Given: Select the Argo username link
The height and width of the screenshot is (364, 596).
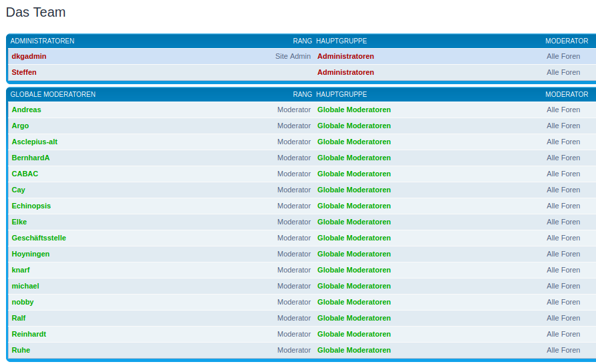Looking at the screenshot, I should pos(20,126).
